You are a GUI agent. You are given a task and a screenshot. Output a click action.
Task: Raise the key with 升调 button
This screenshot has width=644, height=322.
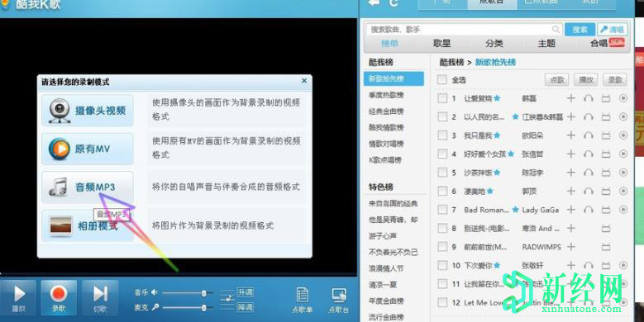[x=246, y=292]
